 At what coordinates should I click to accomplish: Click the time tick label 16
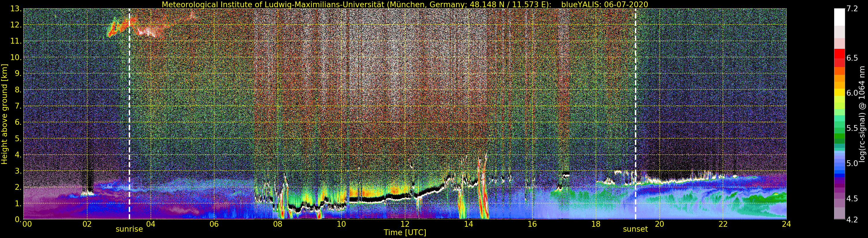tap(532, 224)
